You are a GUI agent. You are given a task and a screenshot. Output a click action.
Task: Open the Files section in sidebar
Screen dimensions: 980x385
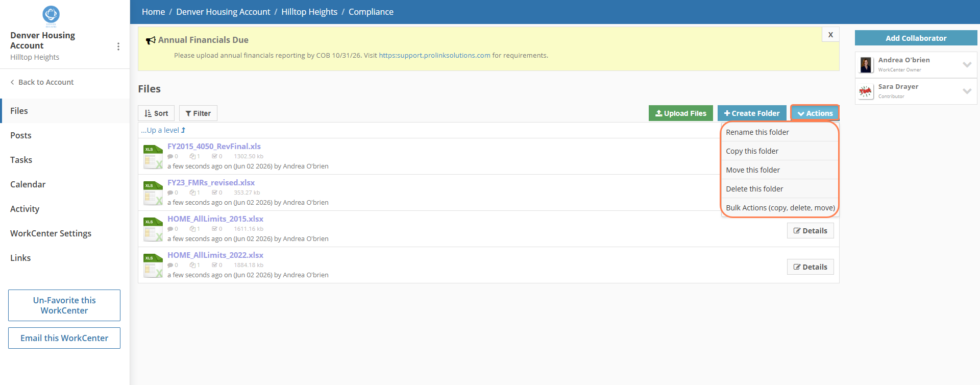[65, 111]
